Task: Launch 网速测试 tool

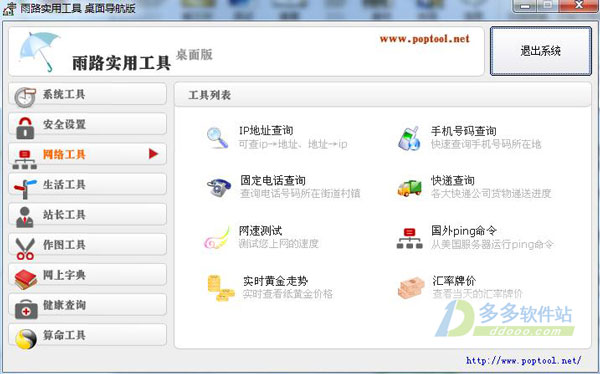Action: tap(261, 230)
